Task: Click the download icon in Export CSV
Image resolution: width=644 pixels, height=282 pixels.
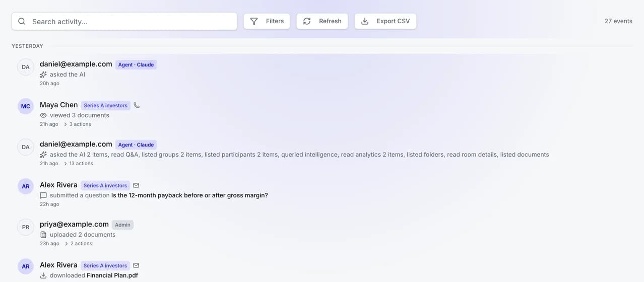Action: pyautogui.click(x=365, y=21)
